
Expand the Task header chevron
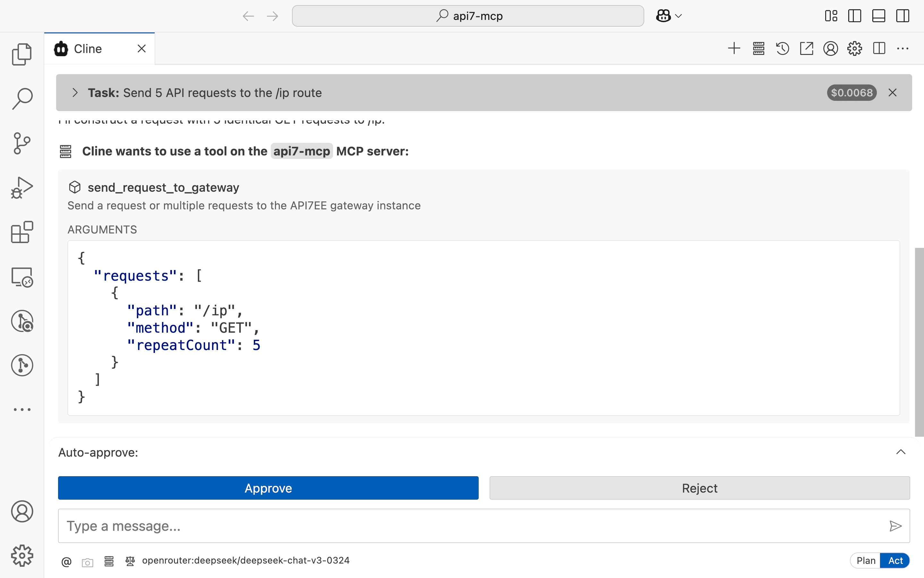click(75, 92)
